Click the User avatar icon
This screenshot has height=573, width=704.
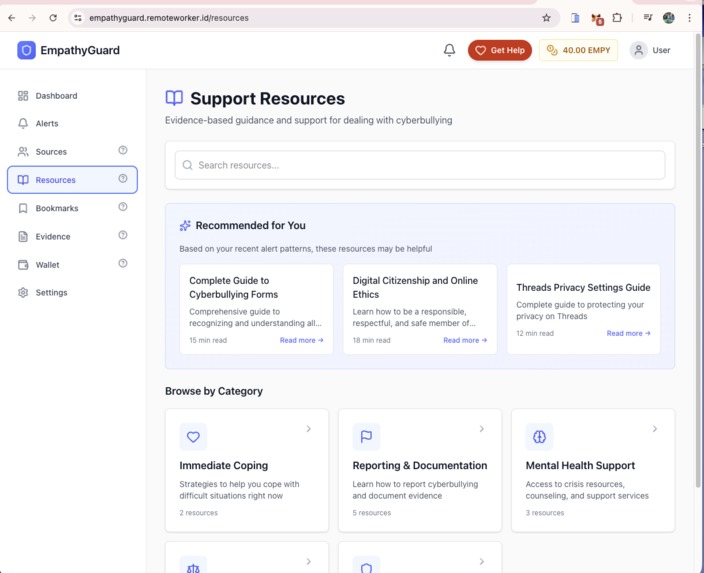point(638,50)
